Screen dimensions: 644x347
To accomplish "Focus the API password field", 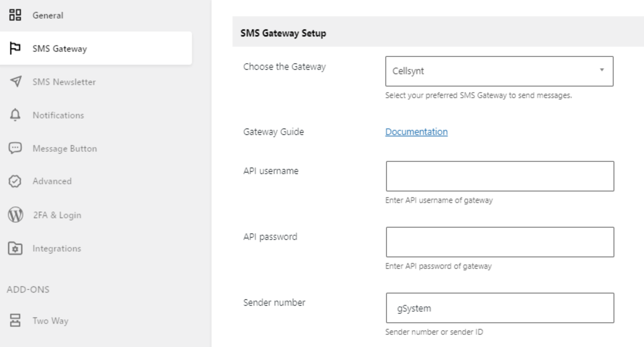I will 500,242.
